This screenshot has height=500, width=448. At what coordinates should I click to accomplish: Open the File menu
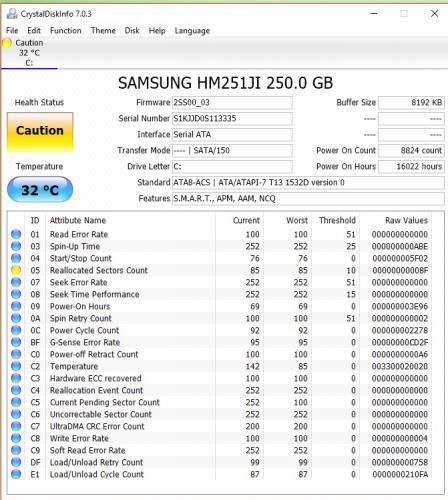[12, 30]
